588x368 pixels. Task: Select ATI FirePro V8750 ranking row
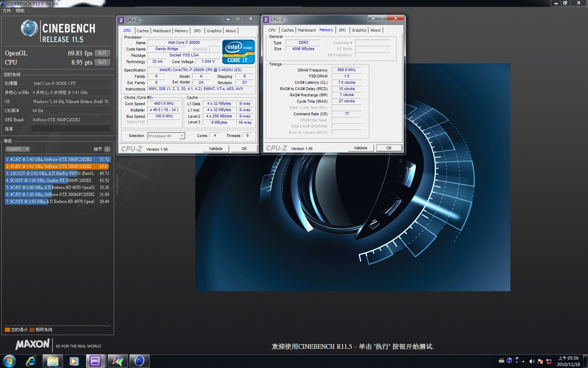point(57,173)
